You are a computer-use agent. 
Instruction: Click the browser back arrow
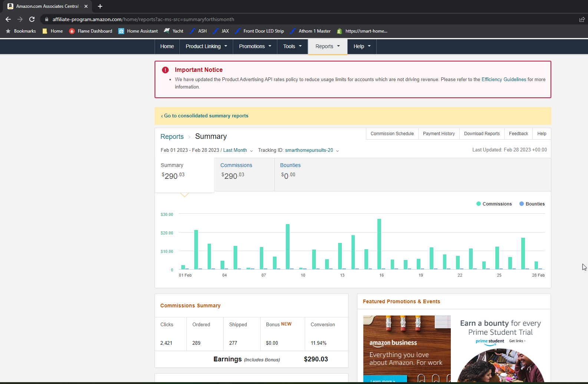click(x=8, y=19)
